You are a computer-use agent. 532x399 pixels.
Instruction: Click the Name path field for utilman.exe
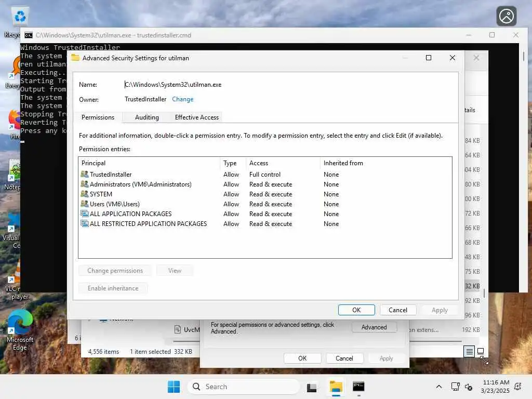click(173, 85)
